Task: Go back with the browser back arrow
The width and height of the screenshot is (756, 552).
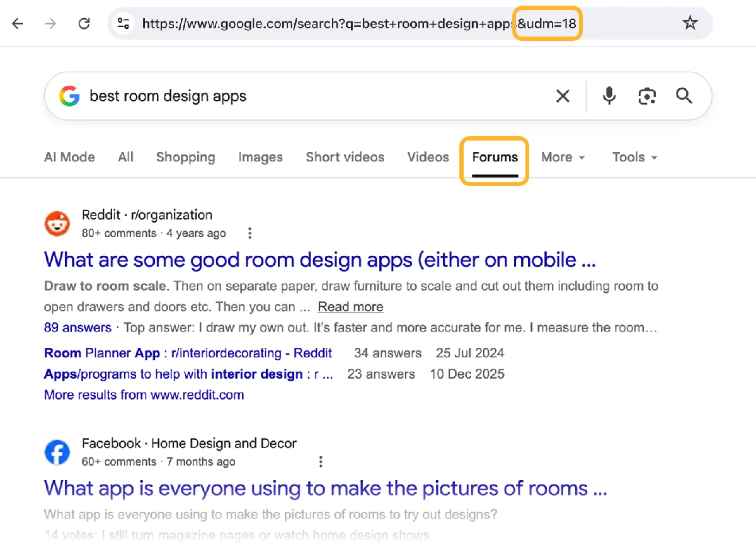Action: [x=18, y=24]
